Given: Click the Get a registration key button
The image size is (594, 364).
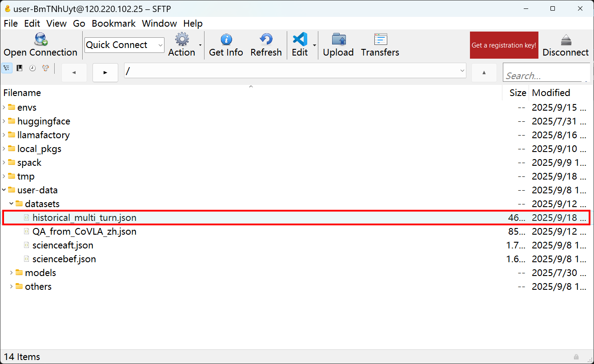Looking at the screenshot, I should (504, 45).
